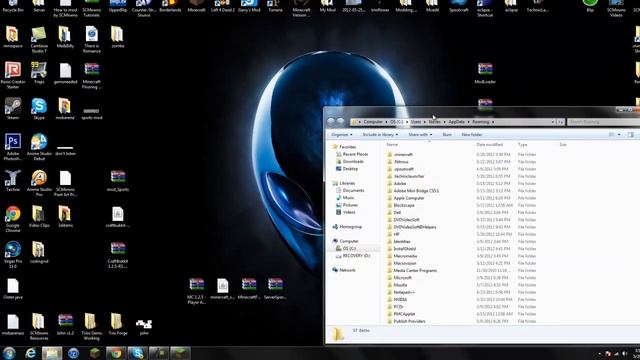The width and height of the screenshot is (640, 360).
Task: Select Music library in navigation pane
Action: tap(345, 198)
